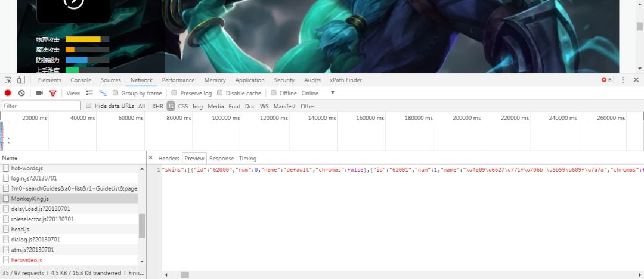Enable Preserve log checkbox
Screen dimensions: 644x279
(174, 93)
